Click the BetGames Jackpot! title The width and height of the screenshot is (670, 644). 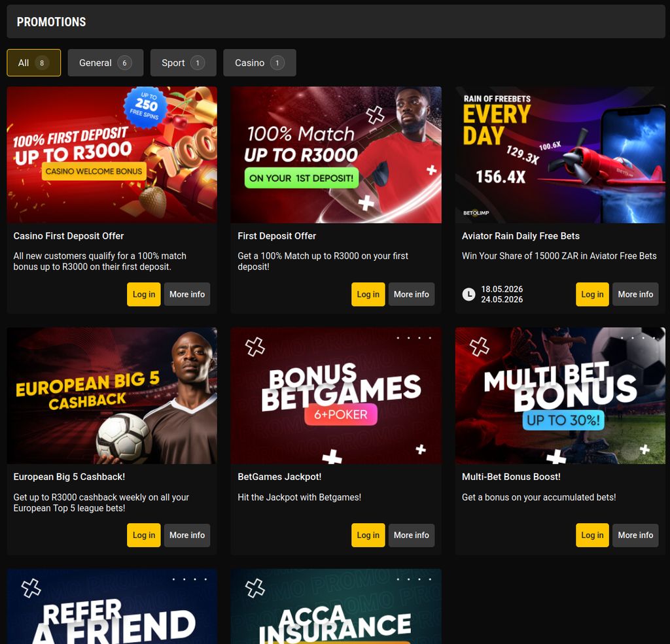279,477
